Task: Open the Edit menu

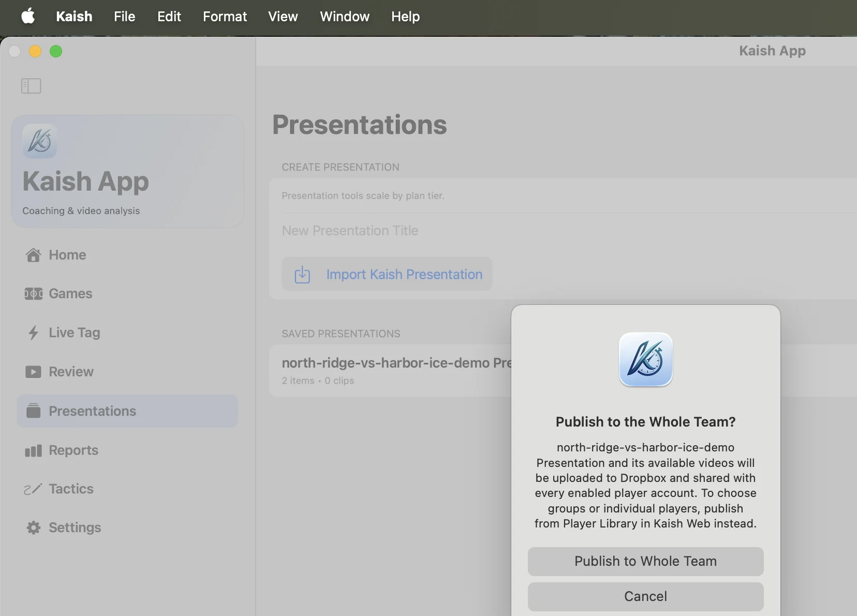Action: click(x=169, y=17)
